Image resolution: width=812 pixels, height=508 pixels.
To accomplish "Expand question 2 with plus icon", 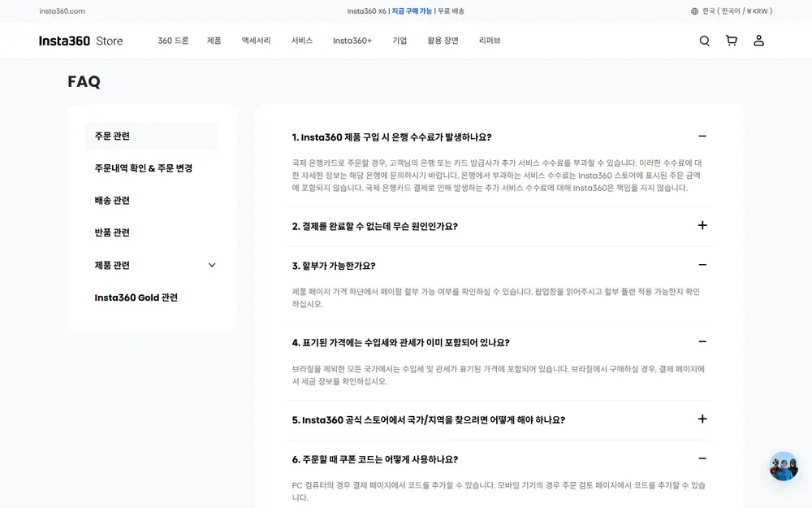I will click(x=702, y=225).
